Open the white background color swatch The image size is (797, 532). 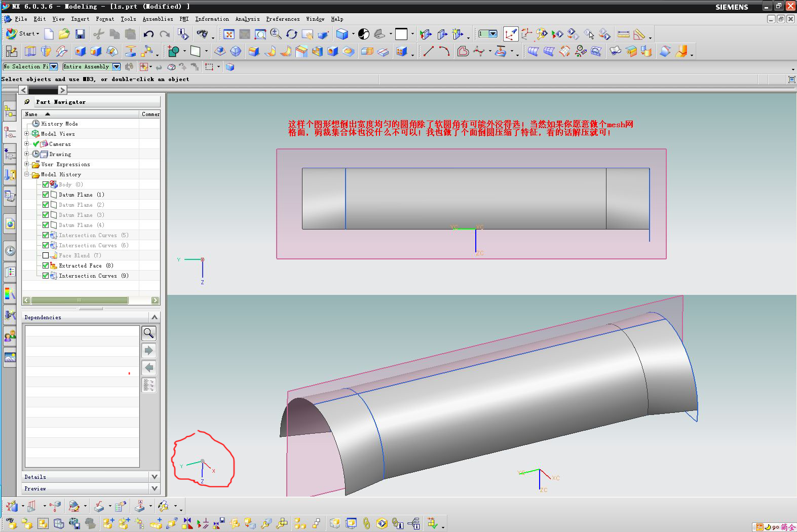[401, 34]
